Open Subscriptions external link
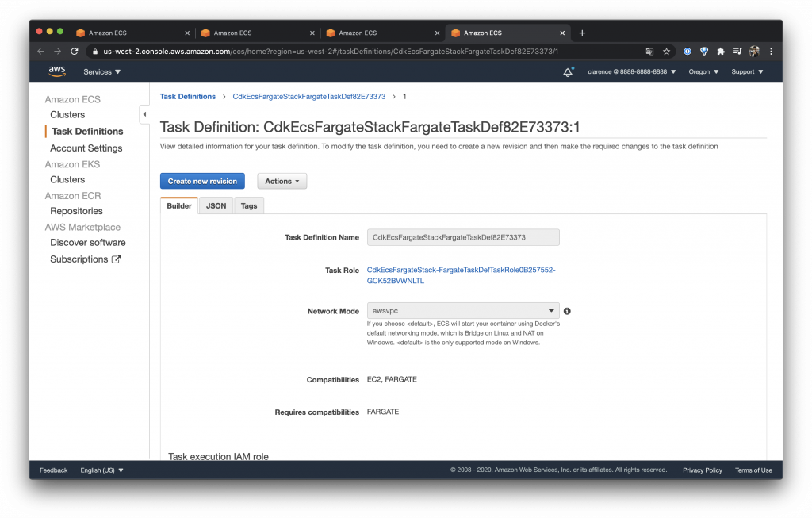 click(x=85, y=259)
